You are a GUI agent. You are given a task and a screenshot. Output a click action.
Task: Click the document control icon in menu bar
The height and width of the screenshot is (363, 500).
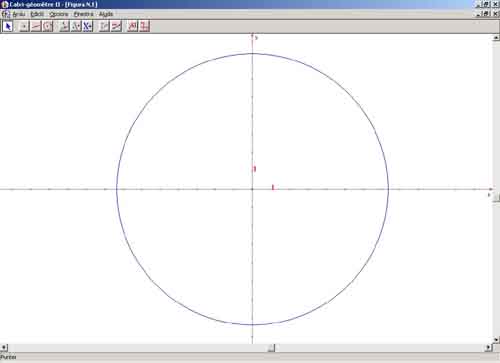pos(5,14)
